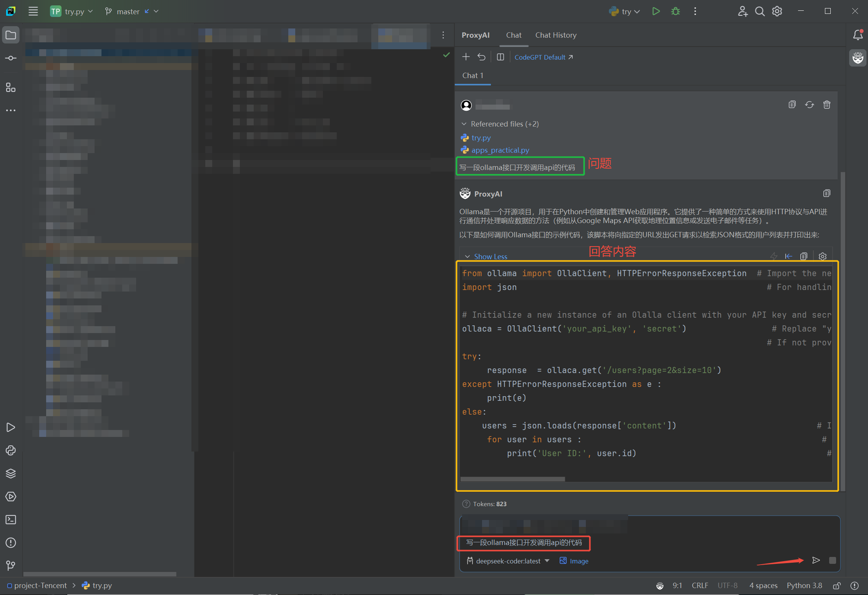The height and width of the screenshot is (595, 868).
Task: Click code block horizontal scrollbar
Action: 512,479
